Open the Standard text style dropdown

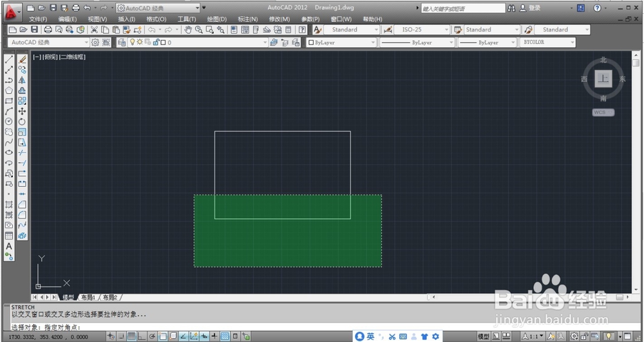point(351,30)
